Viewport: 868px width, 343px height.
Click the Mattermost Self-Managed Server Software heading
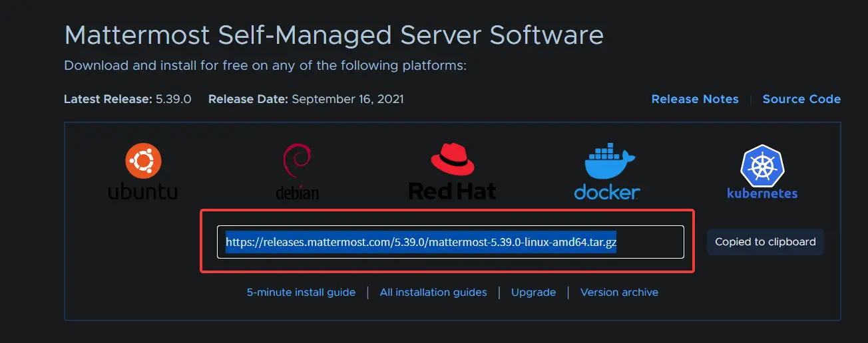pyautogui.click(x=333, y=35)
